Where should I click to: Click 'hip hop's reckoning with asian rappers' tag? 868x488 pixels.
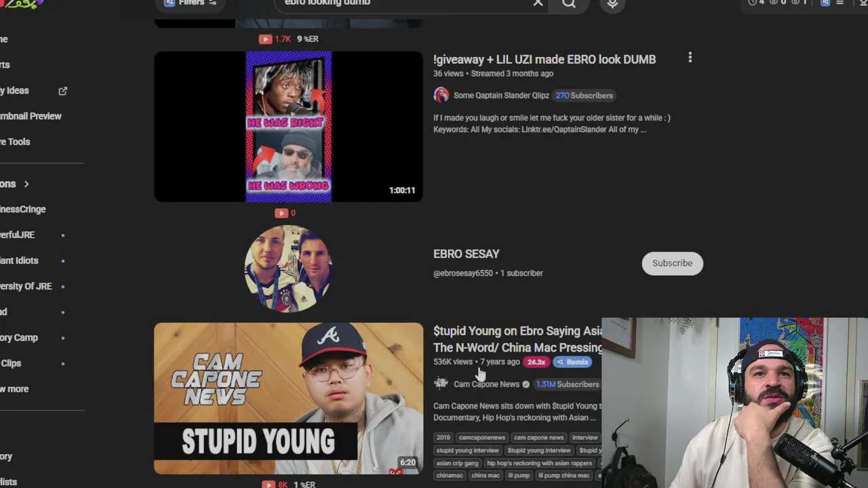click(539, 464)
